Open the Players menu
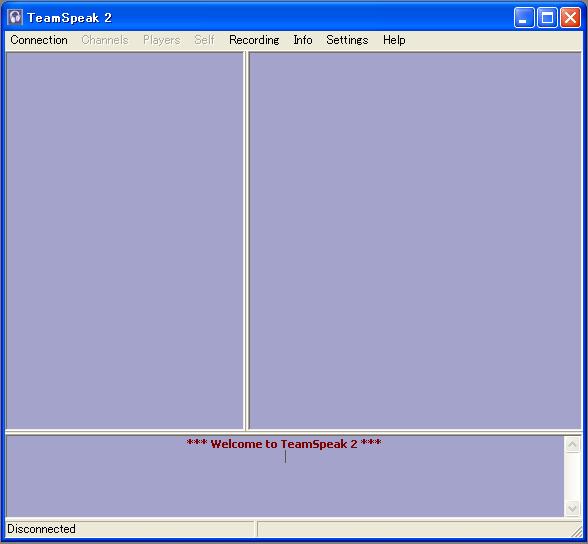Viewport: 588px width, 544px height. pos(162,40)
